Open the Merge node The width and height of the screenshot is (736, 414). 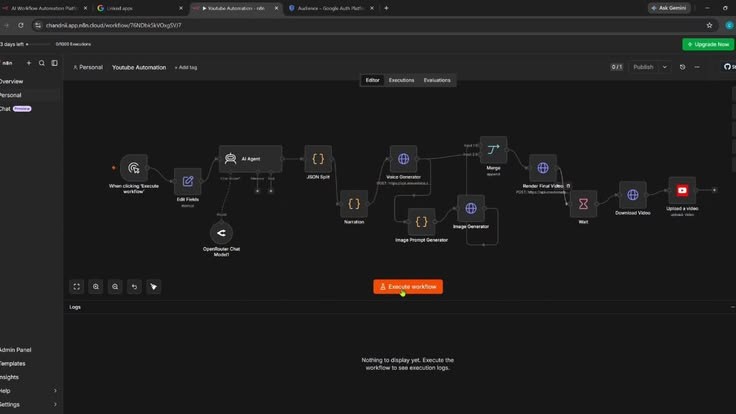[x=493, y=150]
